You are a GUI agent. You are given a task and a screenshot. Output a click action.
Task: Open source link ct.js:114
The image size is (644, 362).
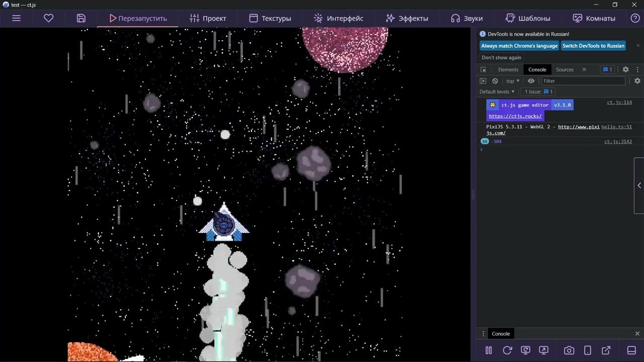[619, 103]
